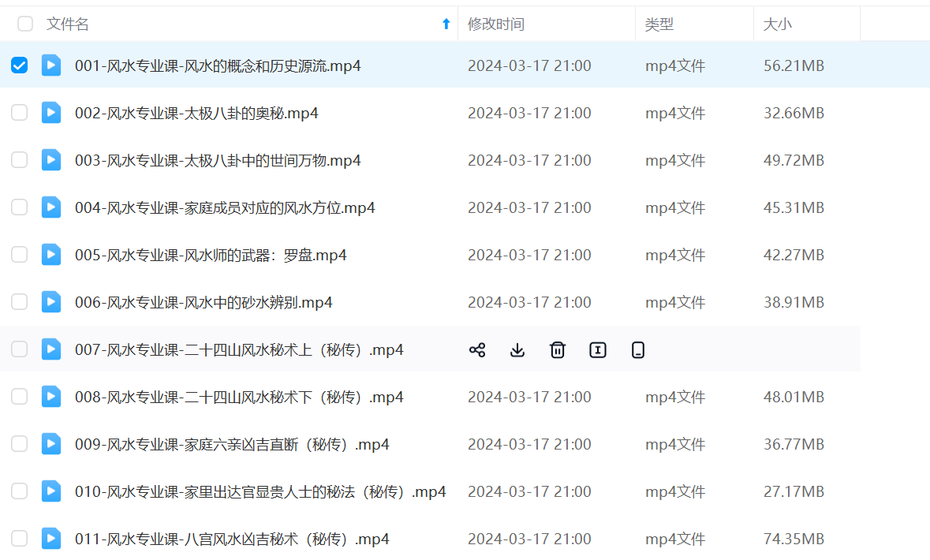Click video icon of 011 八宫风水凶吉秘术
This screenshot has width=930, height=560.
(x=51, y=539)
